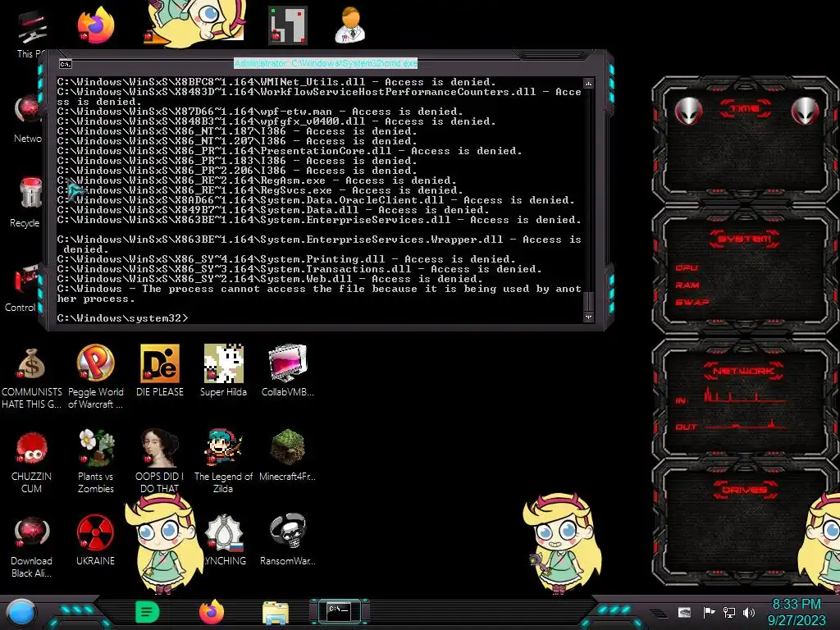Click the SWAP label in SYSTEM gadget
The width and height of the screenshot is (840, 630).
(x=692, y=302)
